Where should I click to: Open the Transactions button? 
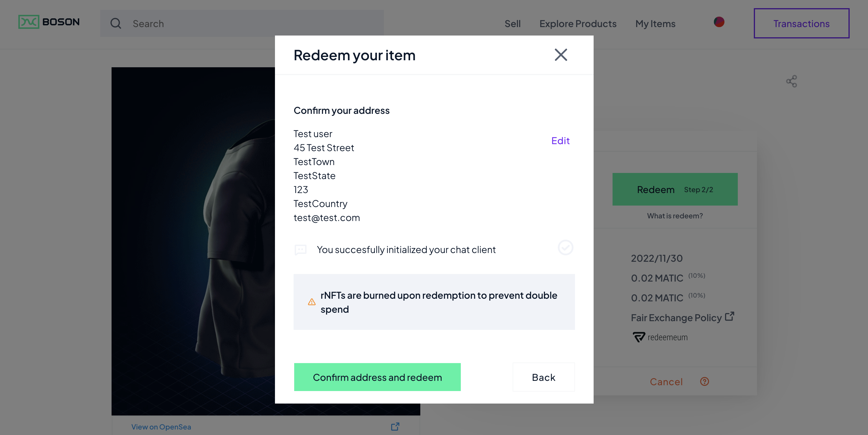[x=801, y=24]
